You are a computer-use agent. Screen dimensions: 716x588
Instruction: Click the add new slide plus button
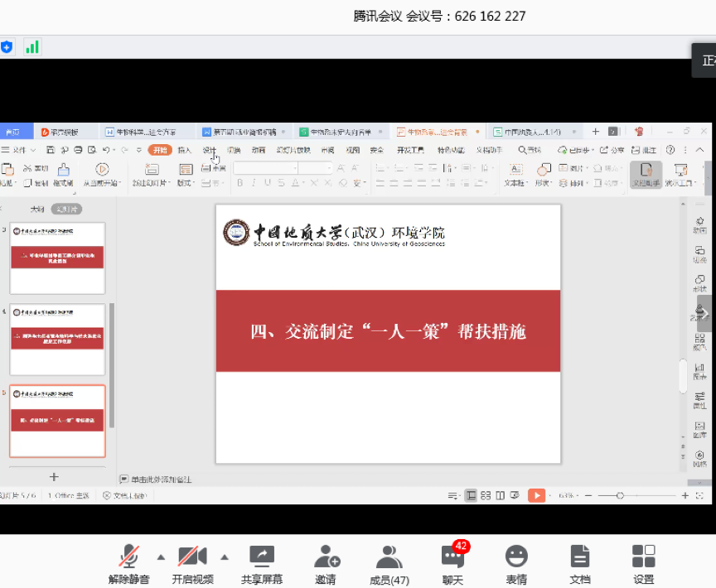54,476
